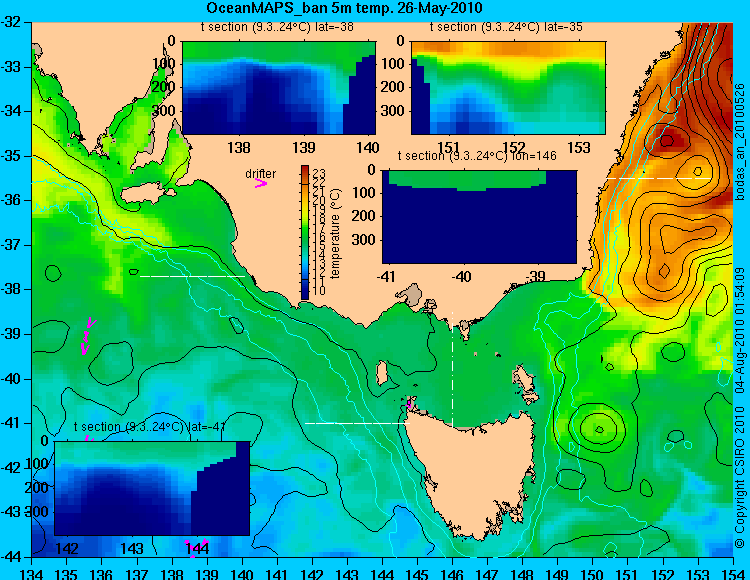Click the '137' longitude axis label
This screenshot has width=750, height=580.
coord(137,573)
